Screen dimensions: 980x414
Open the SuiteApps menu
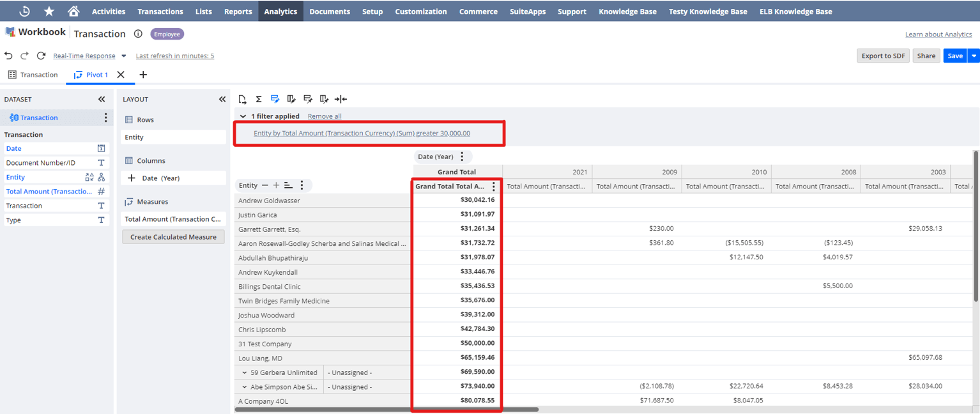click(528, 11)
